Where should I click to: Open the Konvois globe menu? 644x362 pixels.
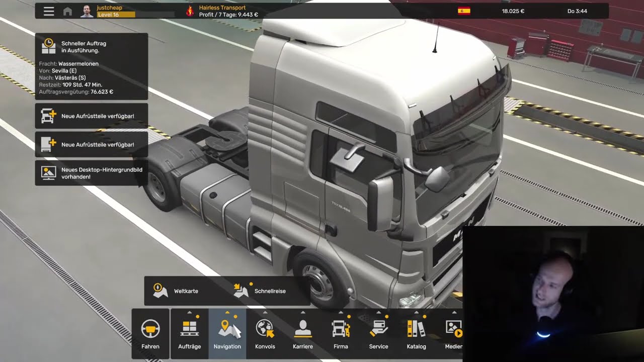(x=265, y=333)
